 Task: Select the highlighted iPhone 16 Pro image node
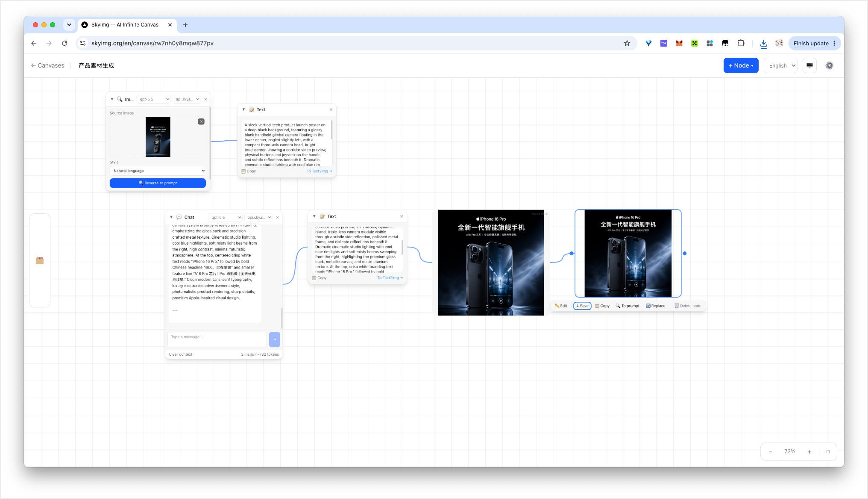tap(628, 253)
